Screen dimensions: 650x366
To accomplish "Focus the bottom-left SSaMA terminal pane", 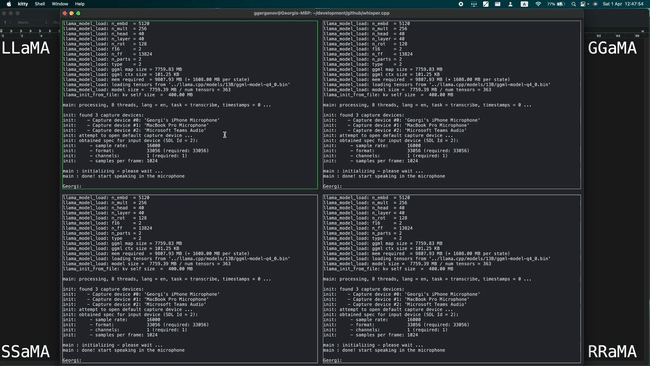I will (190, 279).
